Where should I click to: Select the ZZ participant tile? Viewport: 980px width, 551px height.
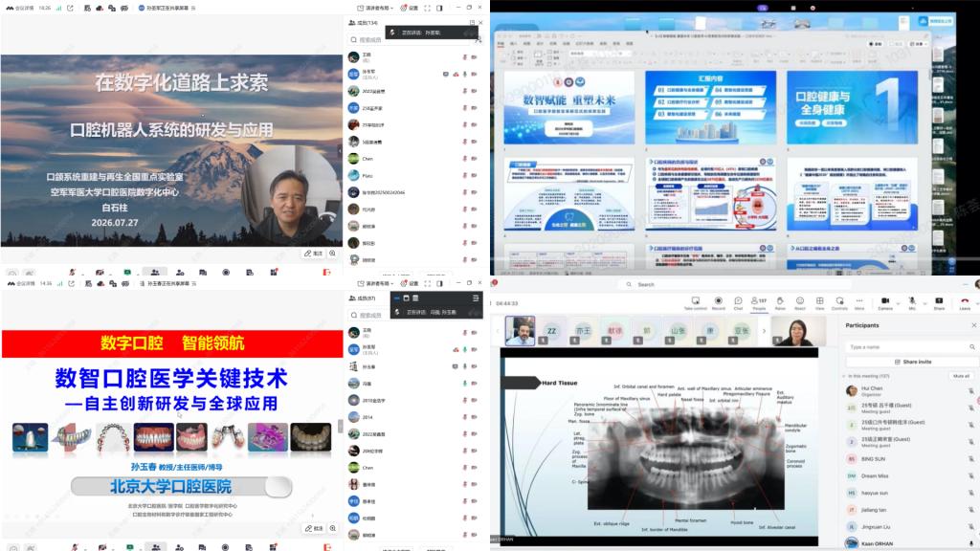pos(552,331)
